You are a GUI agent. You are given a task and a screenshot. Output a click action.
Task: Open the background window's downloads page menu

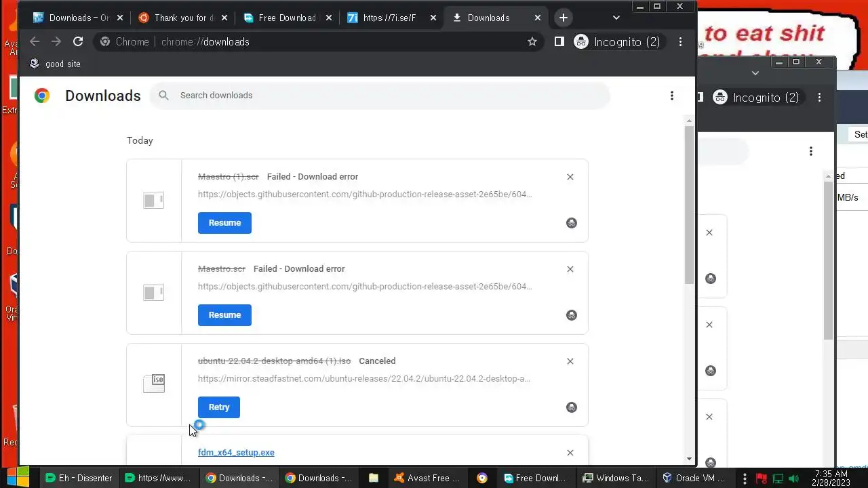pos(810,151)
